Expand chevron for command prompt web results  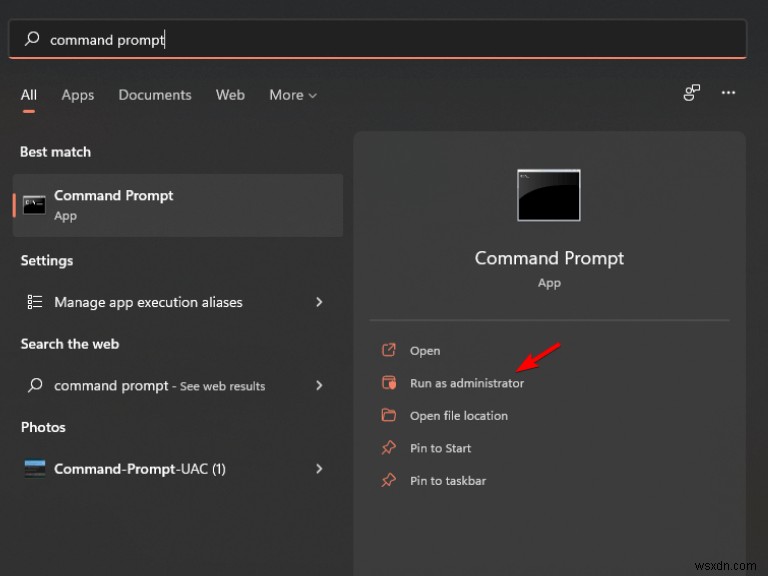coord(319,385)
